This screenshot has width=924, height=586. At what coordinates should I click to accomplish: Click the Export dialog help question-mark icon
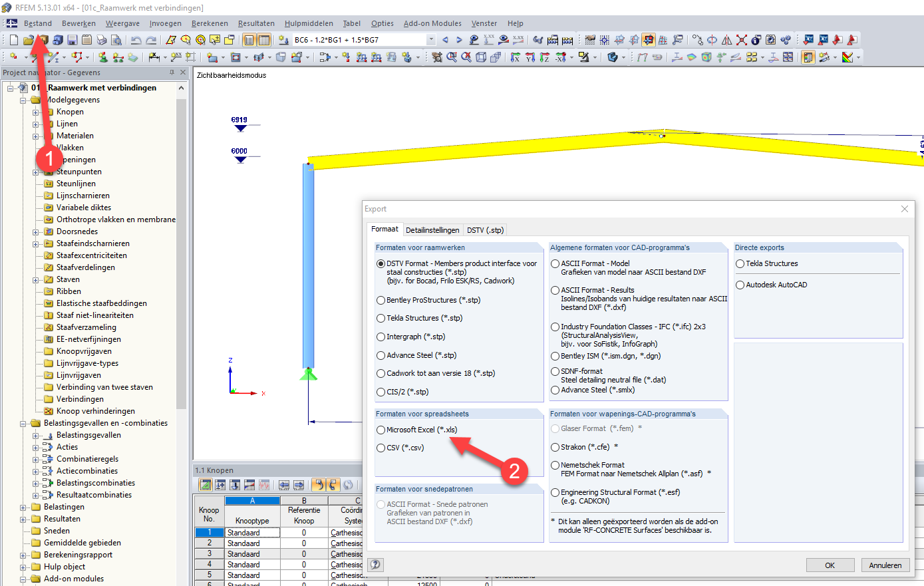point(375,564)
